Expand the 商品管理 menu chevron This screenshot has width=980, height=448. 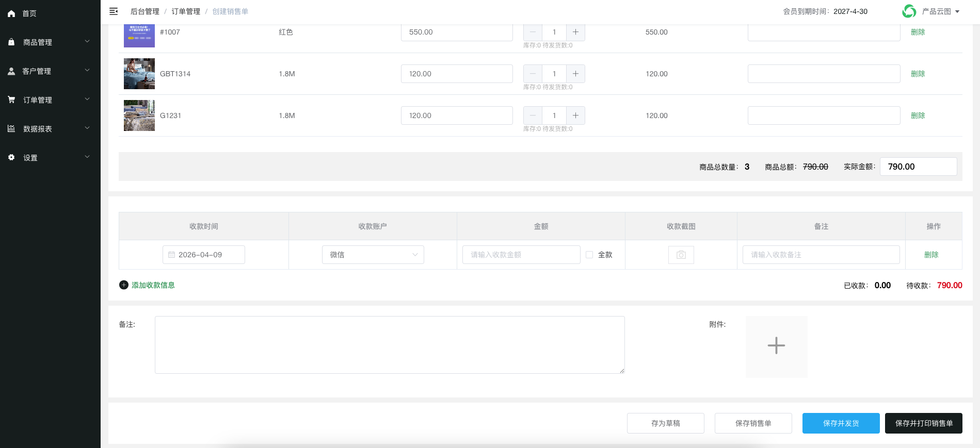point(87,41)
